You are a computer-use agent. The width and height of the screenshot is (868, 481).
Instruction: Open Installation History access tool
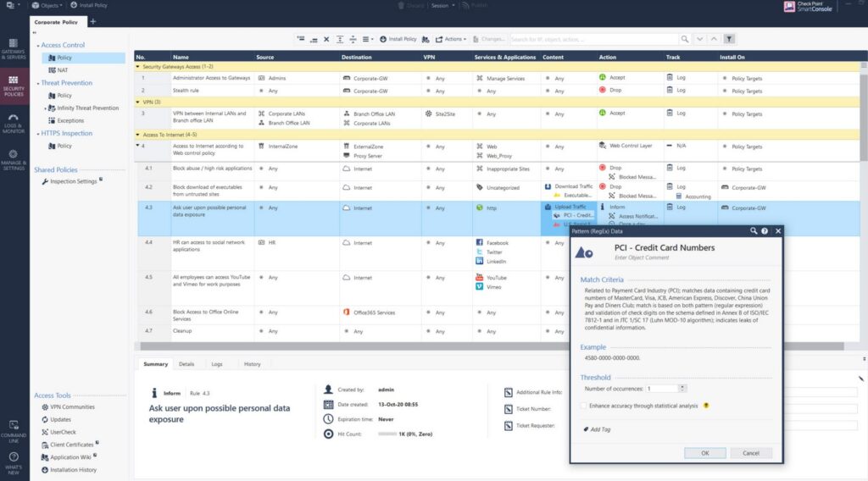(x=69, y=470)
